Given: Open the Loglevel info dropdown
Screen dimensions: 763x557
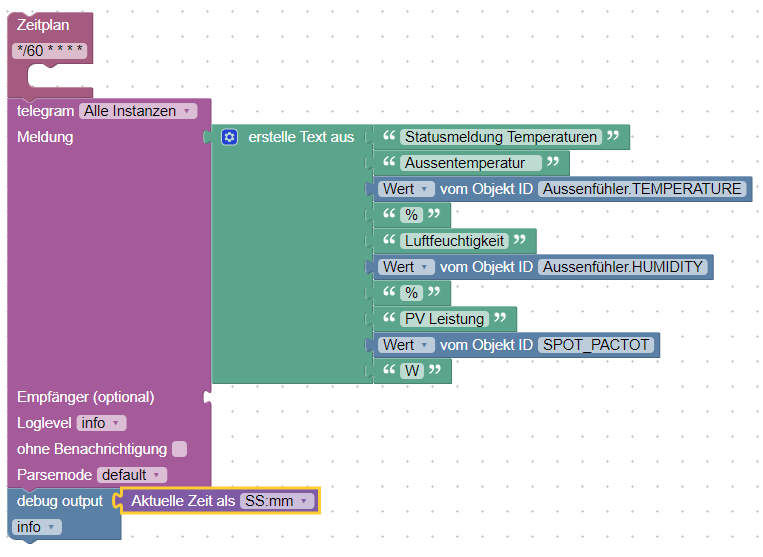Looking at the screenshot, I should click(x=101, y=423).
